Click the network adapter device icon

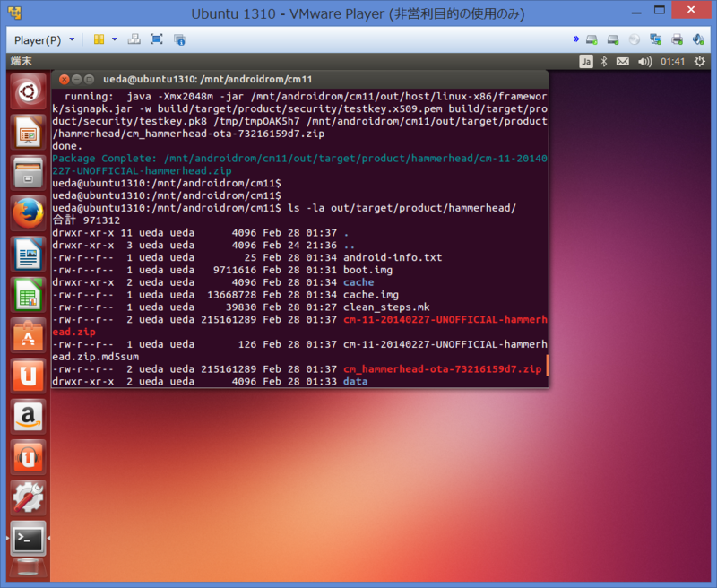pos(656,39)
